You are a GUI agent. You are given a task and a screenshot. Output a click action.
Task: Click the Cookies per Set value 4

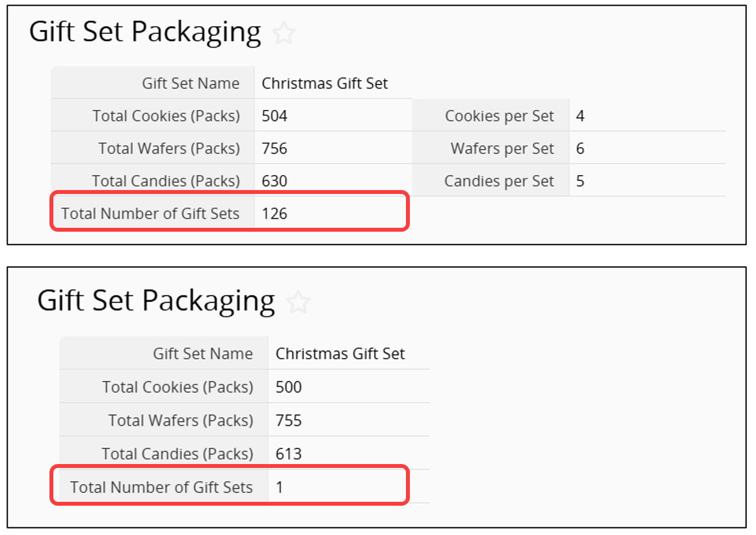click(580, 116)
